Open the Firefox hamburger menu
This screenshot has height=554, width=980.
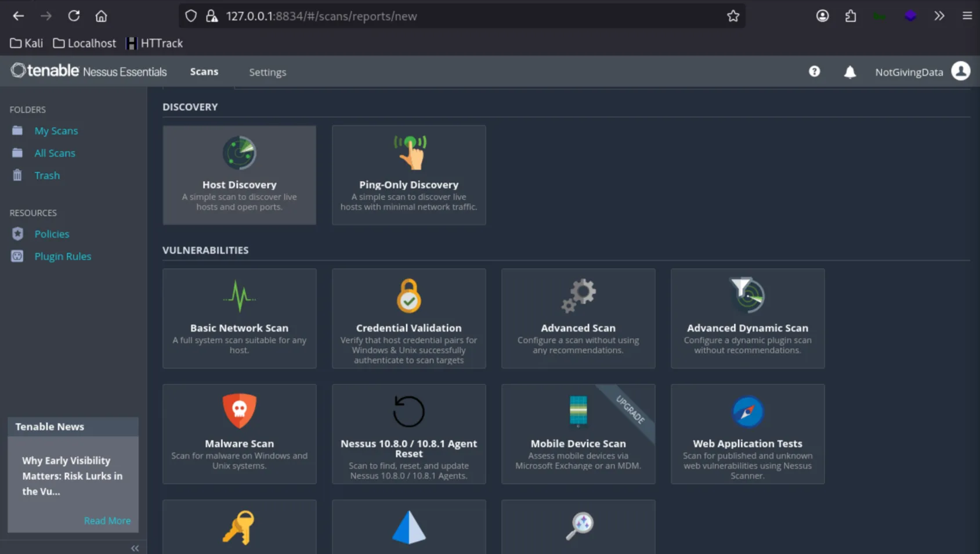point(967,16)
